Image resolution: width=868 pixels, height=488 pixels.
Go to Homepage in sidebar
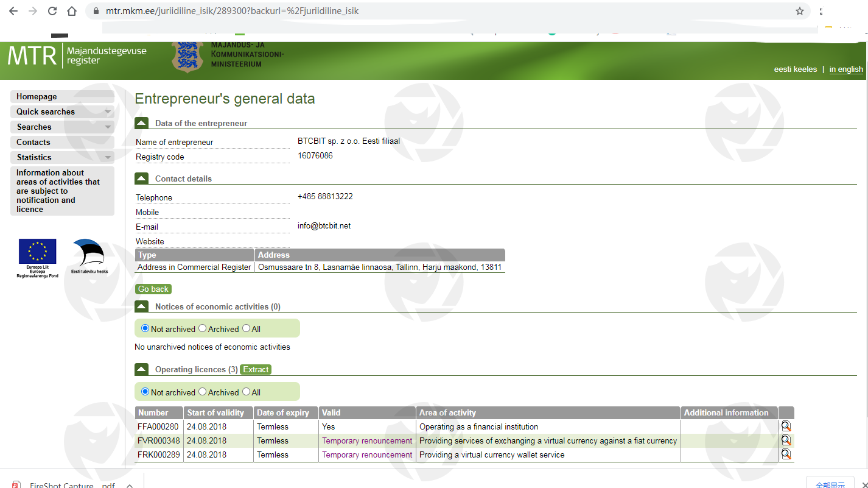(37, 97)
